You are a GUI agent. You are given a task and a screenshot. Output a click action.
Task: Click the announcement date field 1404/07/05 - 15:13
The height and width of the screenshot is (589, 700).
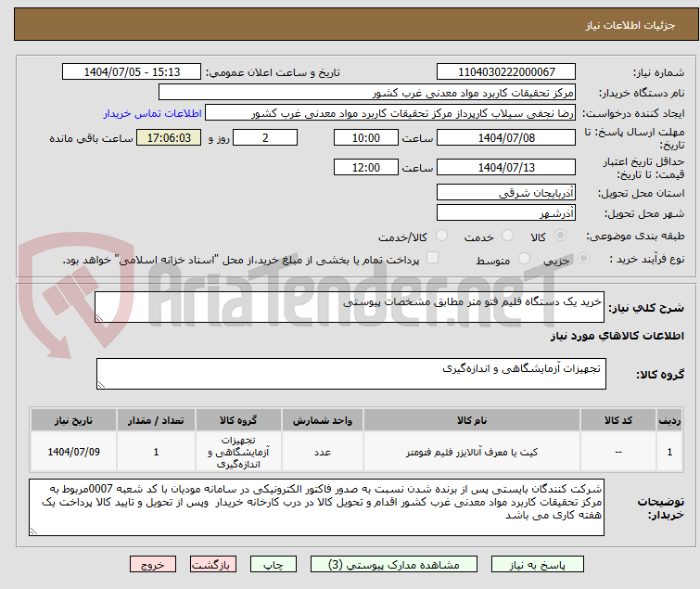(132, 72)
